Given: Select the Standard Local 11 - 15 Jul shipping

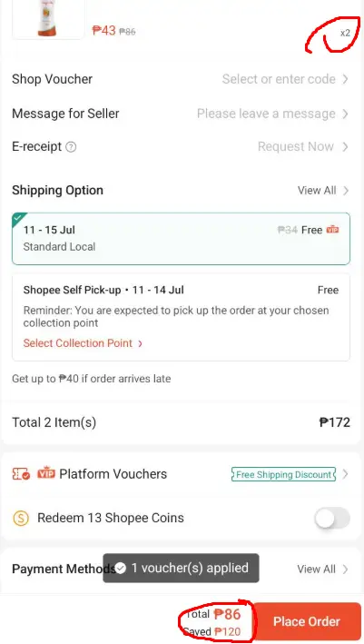Looking at the screenshot, I should pyautogui.click(x=181, y=239).
